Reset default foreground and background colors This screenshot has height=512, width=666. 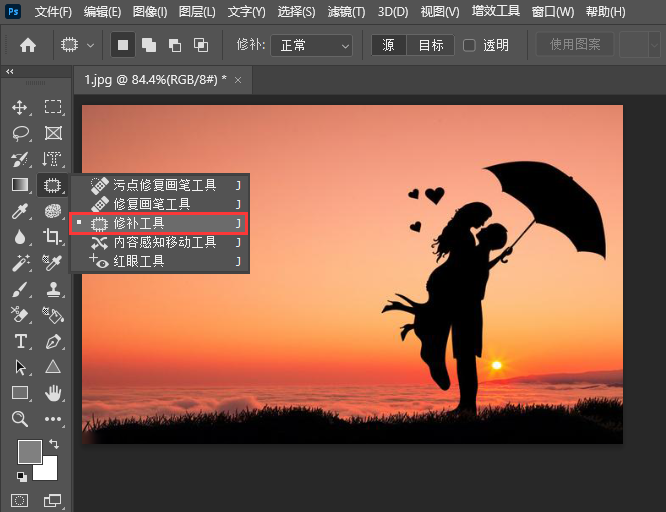point(22,476)
